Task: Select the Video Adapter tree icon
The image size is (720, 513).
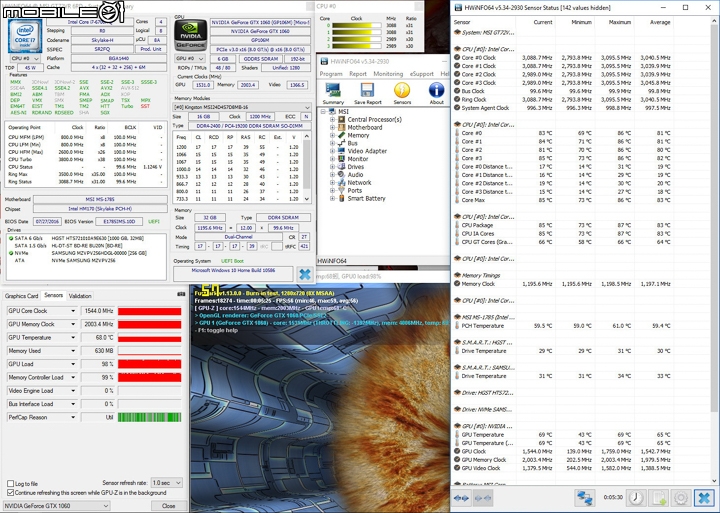Action: click(341, 151)
